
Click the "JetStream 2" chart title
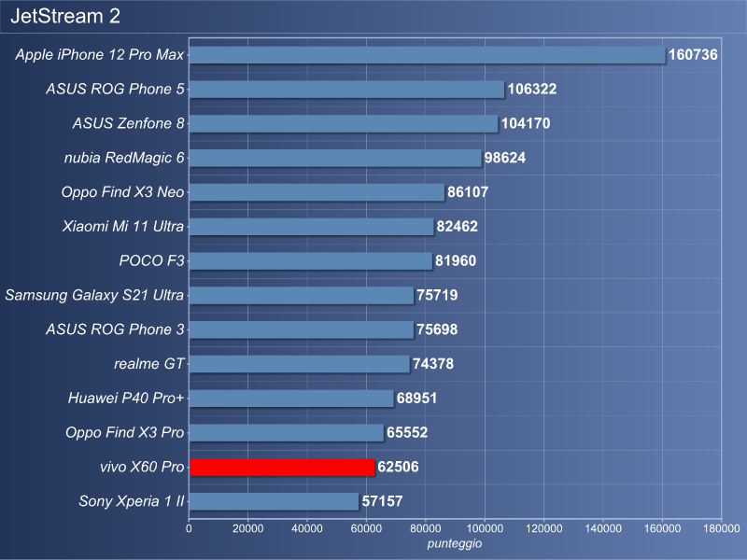click(x=65, y=16)
